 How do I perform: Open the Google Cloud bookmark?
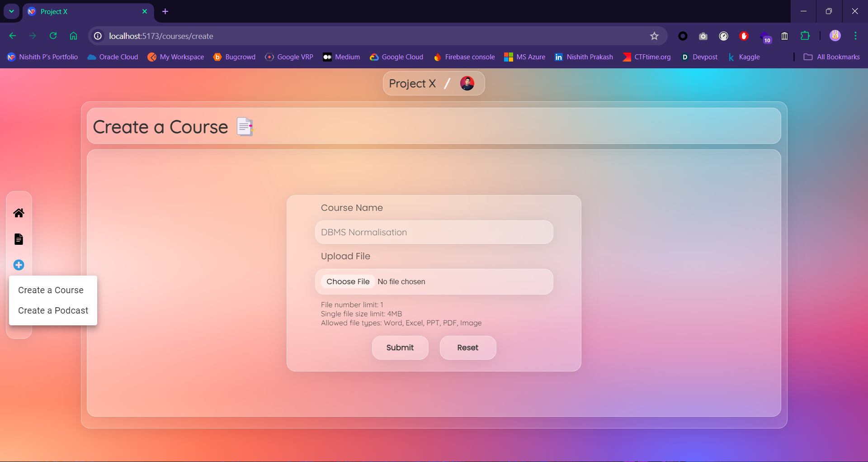pyautogui.click(x=396, y=57)
